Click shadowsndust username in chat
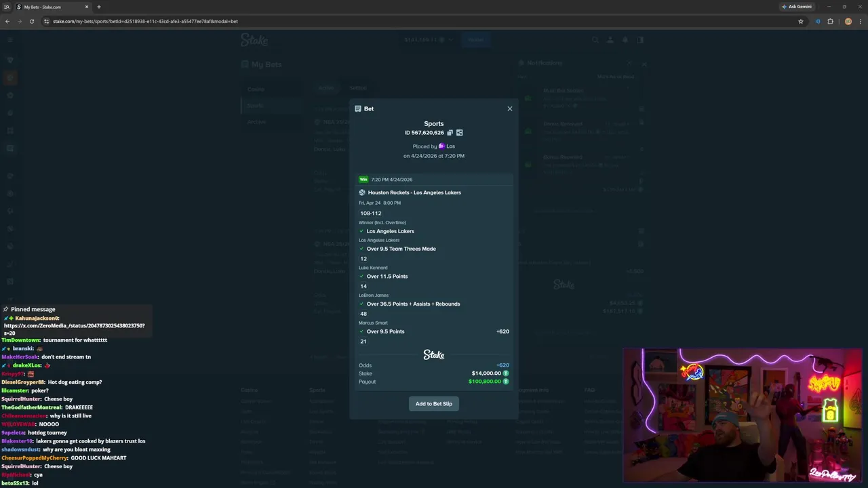This screenshot has height=488, width=868. (20, 449)
